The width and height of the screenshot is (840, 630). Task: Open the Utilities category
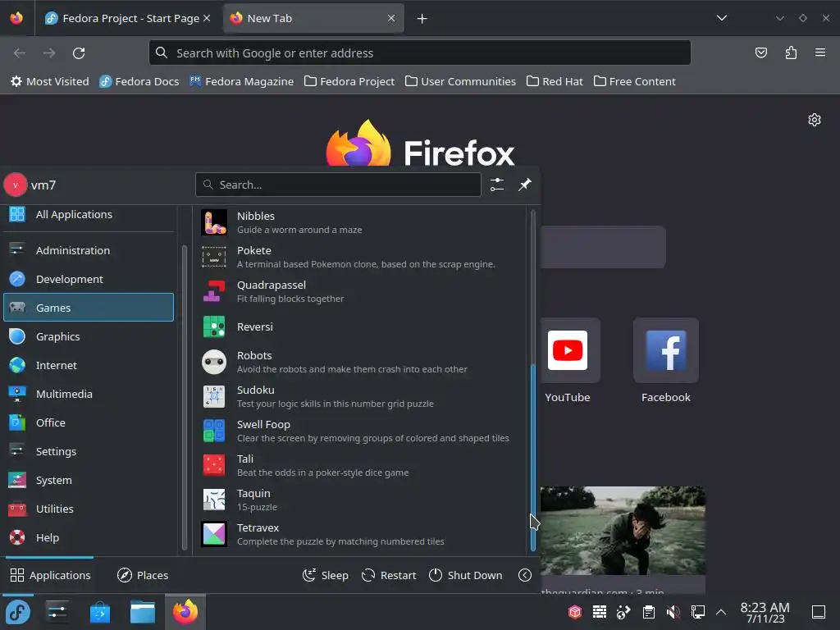tap(89, 509)
